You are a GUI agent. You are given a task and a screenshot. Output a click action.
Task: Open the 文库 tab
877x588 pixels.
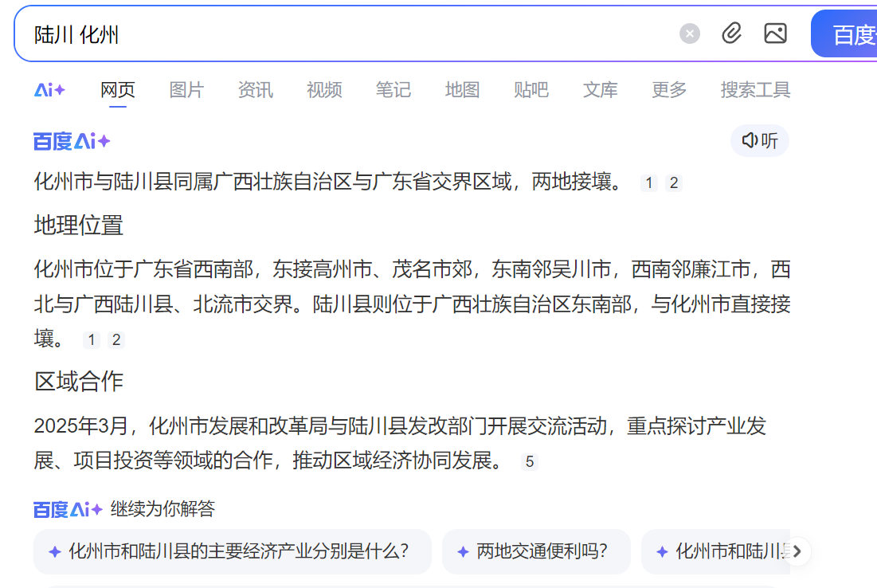click(600, 90)
